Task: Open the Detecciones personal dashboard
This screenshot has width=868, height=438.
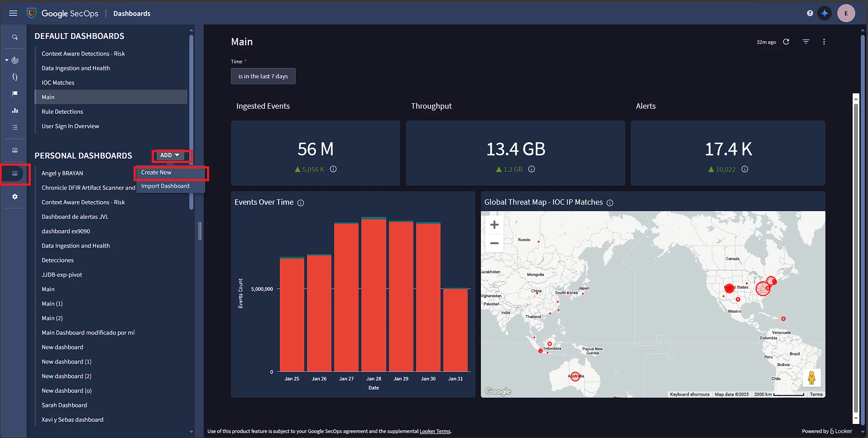Action: click(58, 260)
